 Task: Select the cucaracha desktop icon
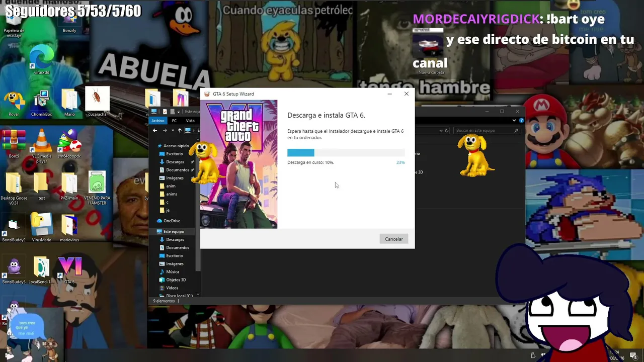97,102
